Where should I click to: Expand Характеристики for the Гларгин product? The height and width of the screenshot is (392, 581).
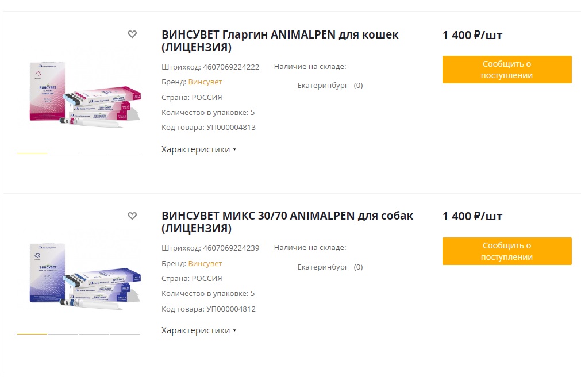tap(199, 149)
